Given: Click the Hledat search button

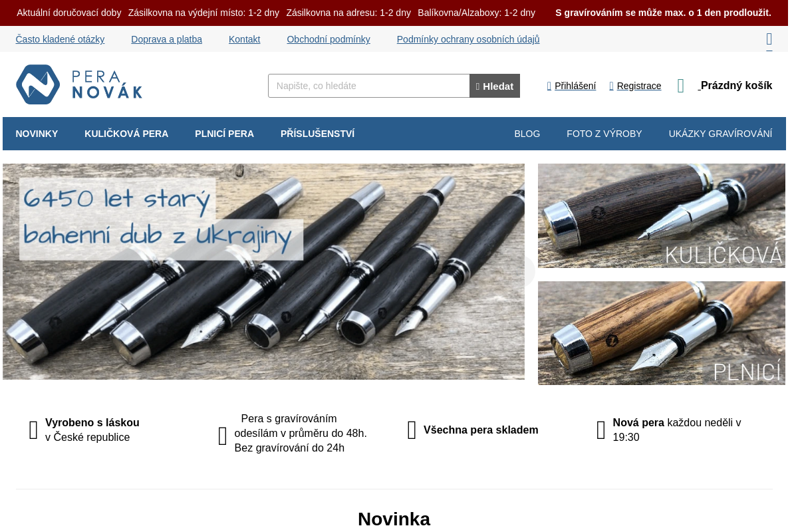Looking at the screenshot, I should tap(495, 86).
